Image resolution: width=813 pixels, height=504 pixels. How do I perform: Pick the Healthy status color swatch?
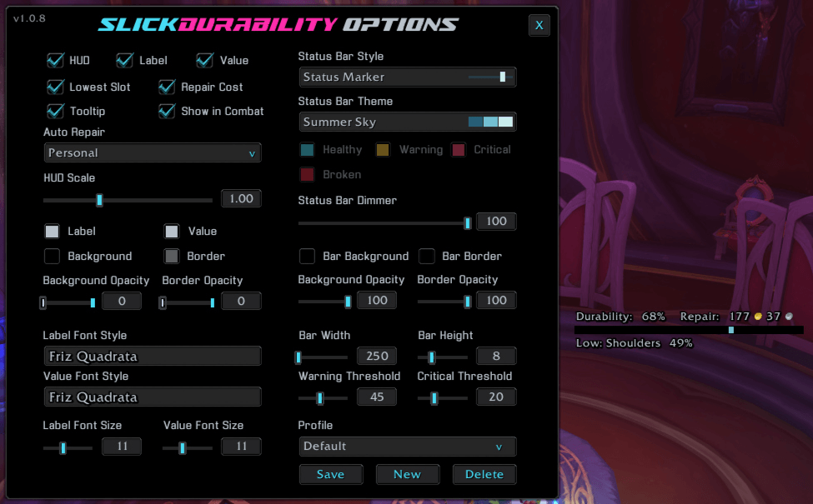(307, 150)
